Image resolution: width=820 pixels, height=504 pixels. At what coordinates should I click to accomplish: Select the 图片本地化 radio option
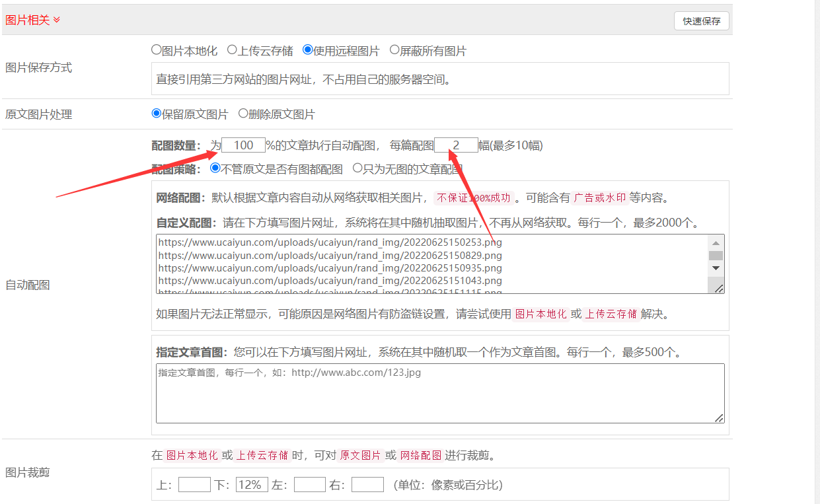click(x=157, y=50)
